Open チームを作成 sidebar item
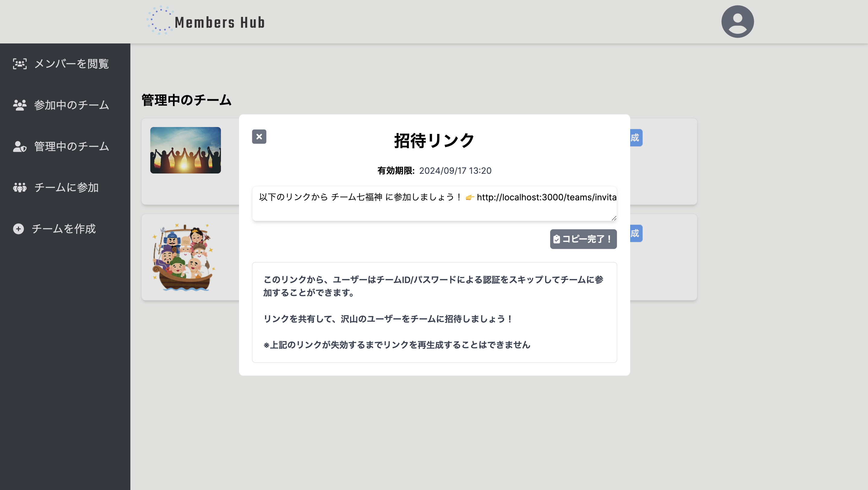 [x=64, y=229]
